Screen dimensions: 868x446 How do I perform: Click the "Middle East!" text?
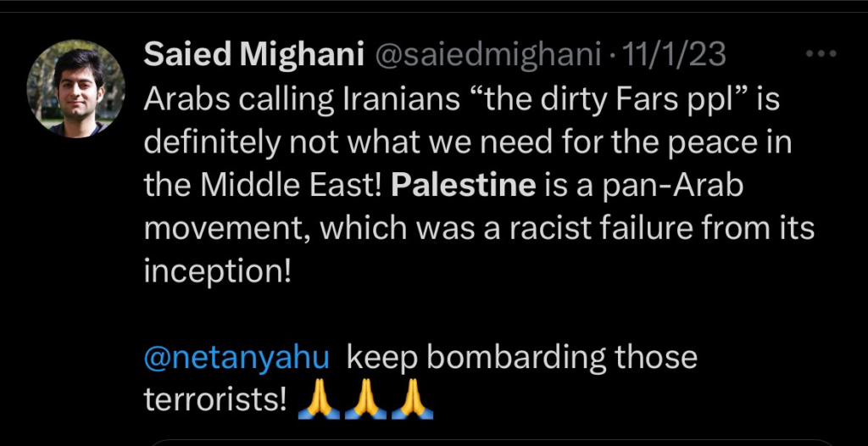point(293,187)
